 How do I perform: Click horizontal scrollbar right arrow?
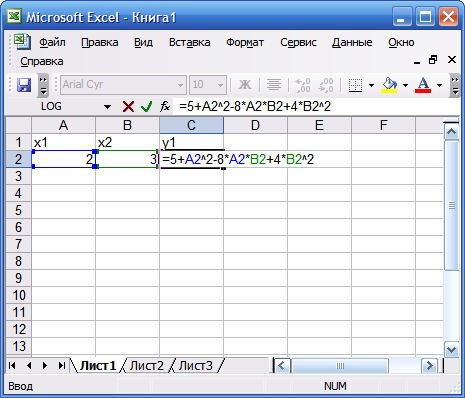(x=429, y=366)
